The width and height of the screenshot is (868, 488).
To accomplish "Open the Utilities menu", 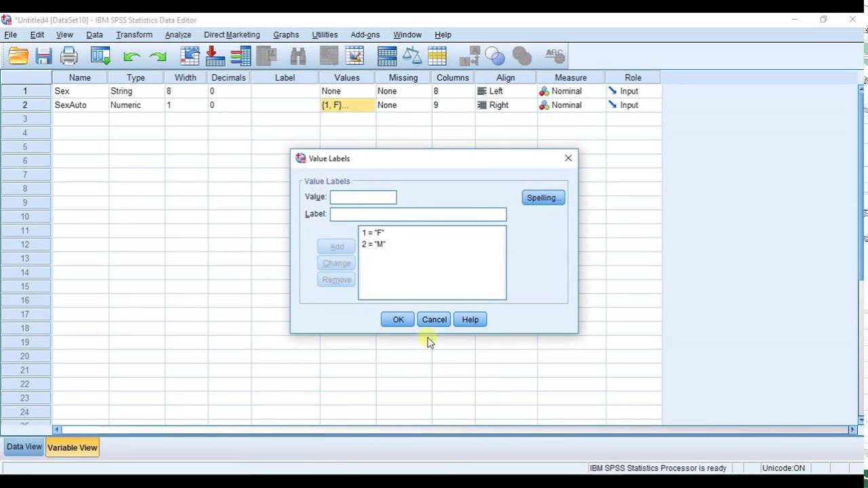I will pos(325,35).
